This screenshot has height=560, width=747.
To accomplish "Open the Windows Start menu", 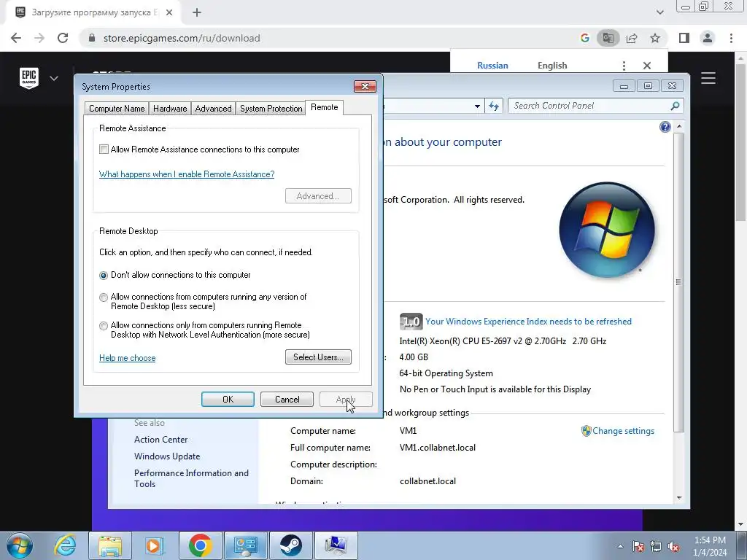I will pos(20,545).
